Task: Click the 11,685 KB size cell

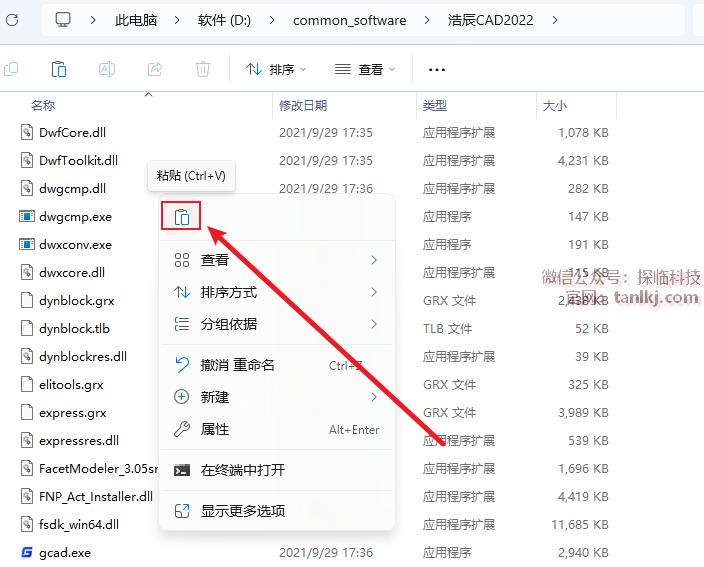Action: (x=580, y=524)
